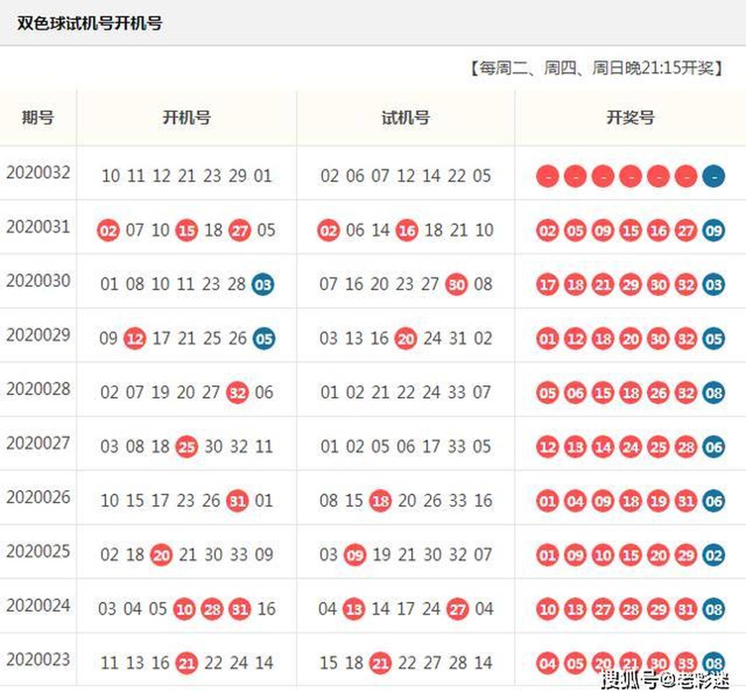Click red ball 04 in 2020023 开奖号 cell
This screenshot has width=746, height=700.
coord(548,663)
